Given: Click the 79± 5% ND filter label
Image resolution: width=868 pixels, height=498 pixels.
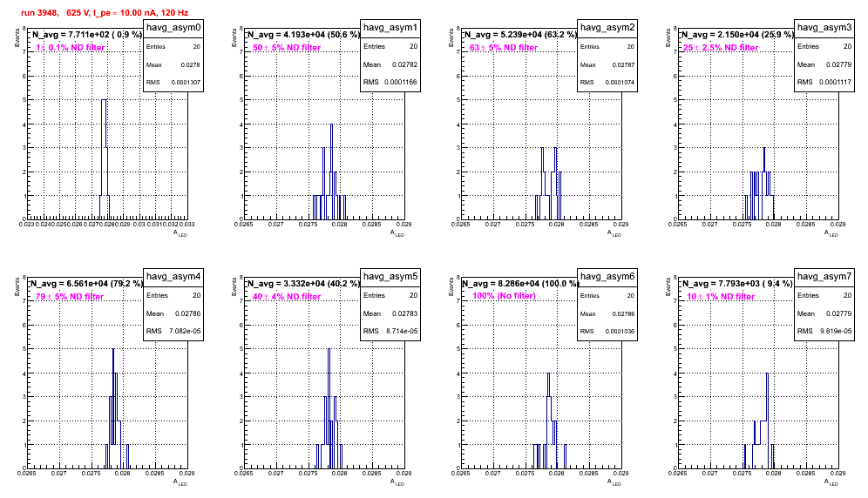Looking at the screenshot, I should (x=70, y=297).
